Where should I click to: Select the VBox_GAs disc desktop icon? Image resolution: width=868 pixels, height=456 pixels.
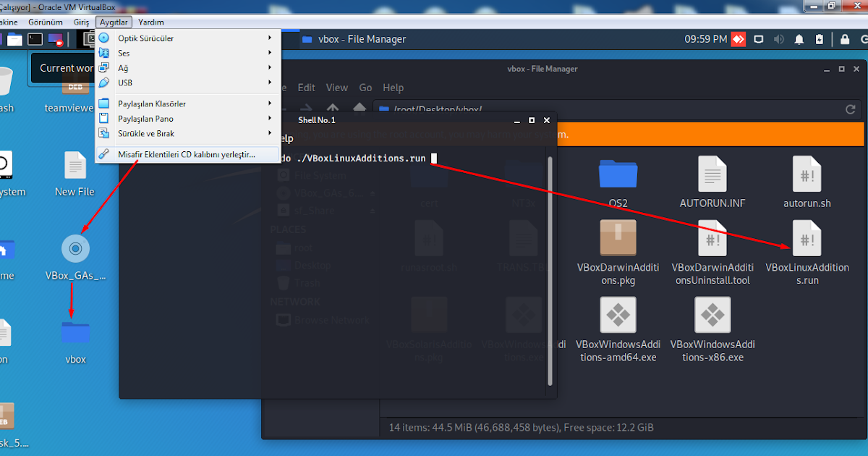coord(75,257)
